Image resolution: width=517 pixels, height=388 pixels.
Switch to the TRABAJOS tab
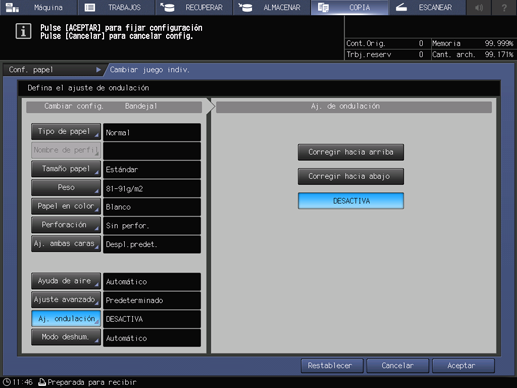[116, 7]
